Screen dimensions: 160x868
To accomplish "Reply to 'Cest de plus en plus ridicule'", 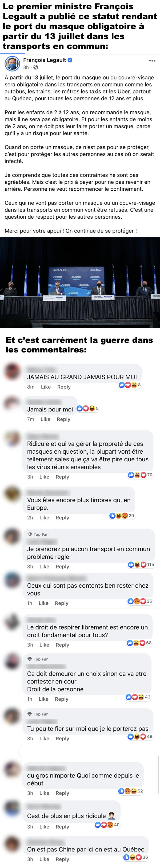I will click(62, 827).
